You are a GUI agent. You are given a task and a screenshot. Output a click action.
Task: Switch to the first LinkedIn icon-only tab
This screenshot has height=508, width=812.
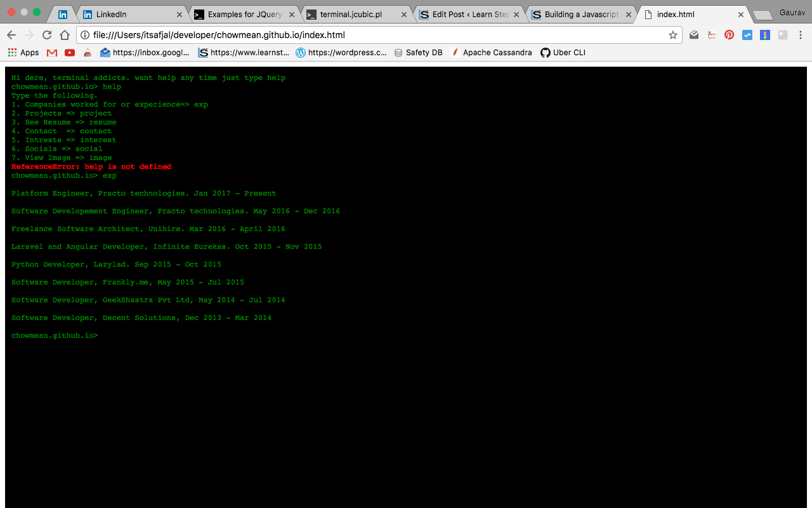[x=63, y=14]
